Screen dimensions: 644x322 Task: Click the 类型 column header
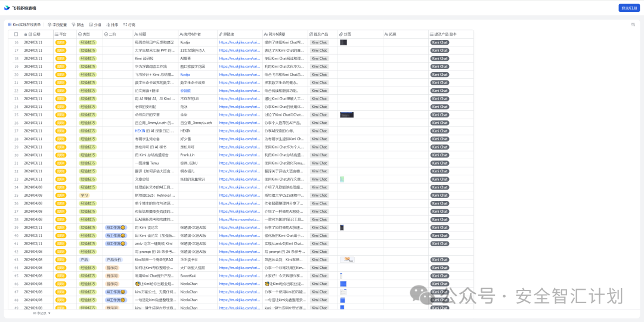pos(89,34)
